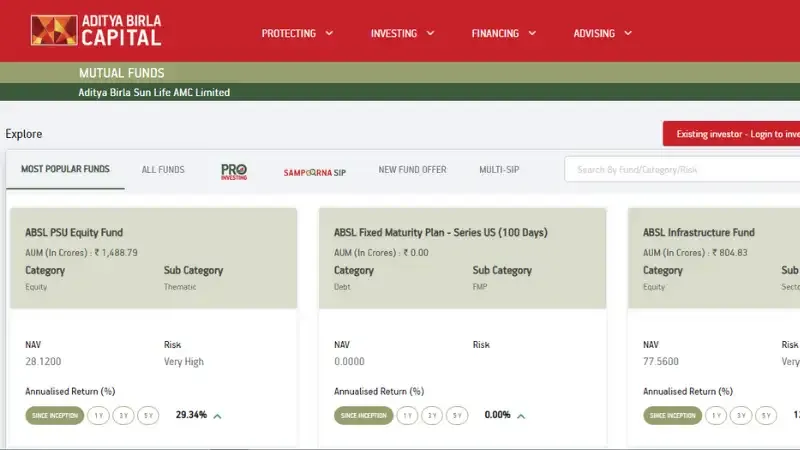Viewport: 800px width, 450px height.
Task: Select 3Y return for Infrastructure Fund
Action: tap(741, 415)
